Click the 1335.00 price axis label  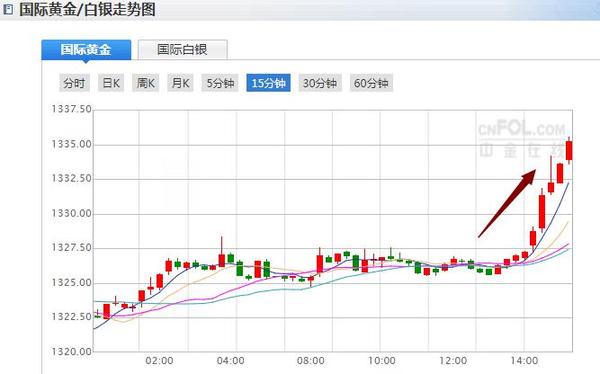72,144
